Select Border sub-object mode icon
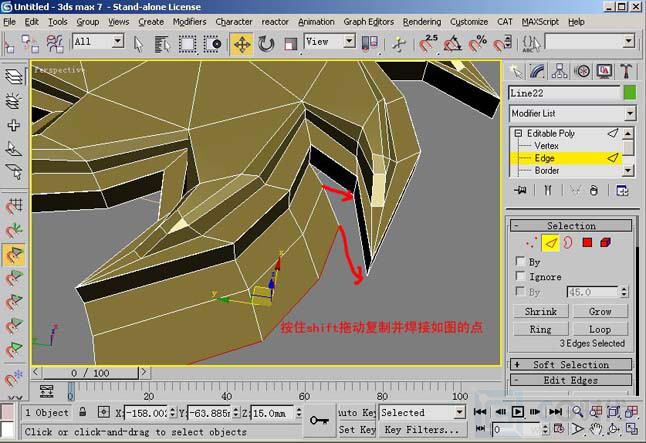This screenshot has width=646, height=443. point(569,243)
